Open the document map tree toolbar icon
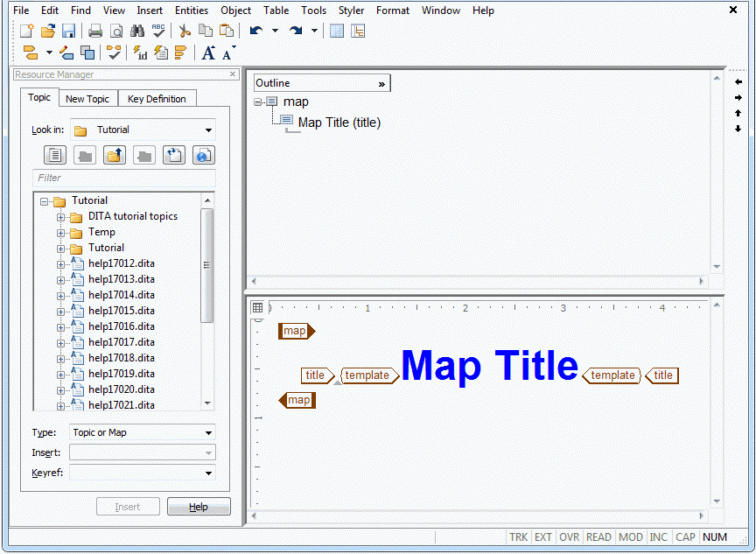Screen dimensions: 756x554 click(x=358, y=31)
